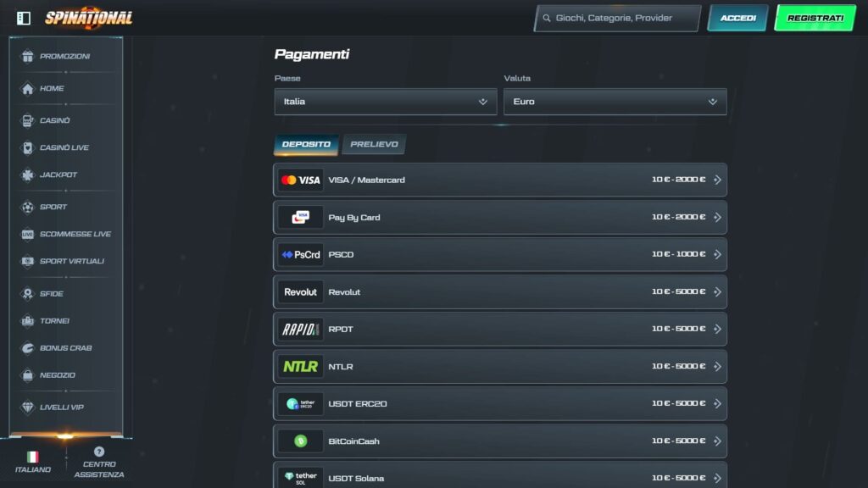Click the Giochi, Categorie, Provider search field
868x488 pixels.
(618, 19)
